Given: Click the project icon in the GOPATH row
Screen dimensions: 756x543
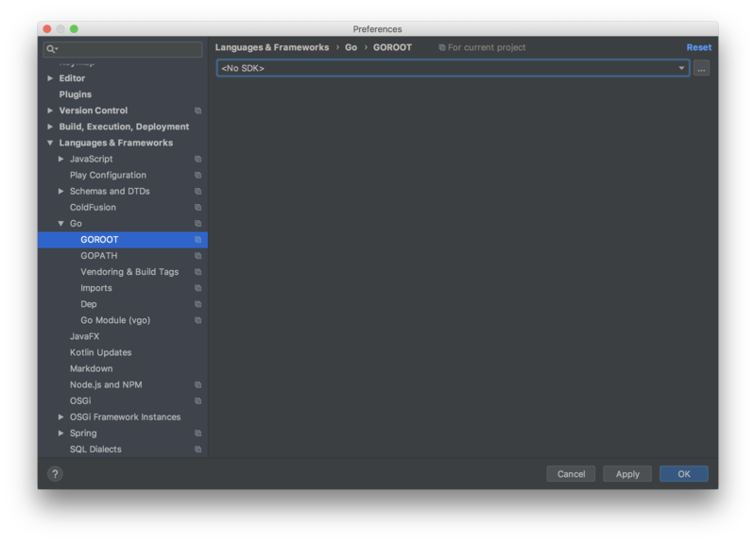Looking at the screenshot, I should 198,256.
